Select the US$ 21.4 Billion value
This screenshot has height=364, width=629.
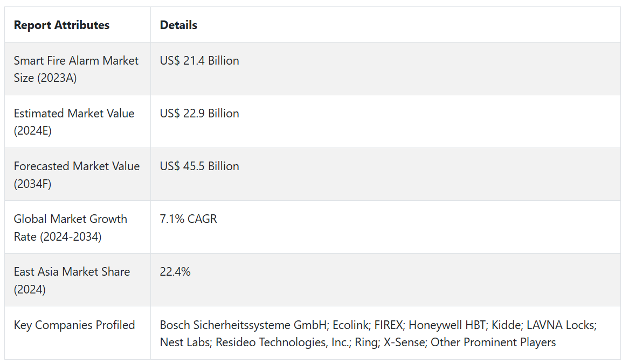[x=199, y=60]
